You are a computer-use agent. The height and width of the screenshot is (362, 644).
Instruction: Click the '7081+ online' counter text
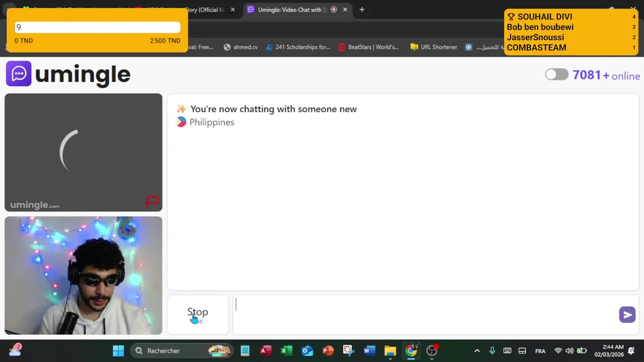[606, 75]
